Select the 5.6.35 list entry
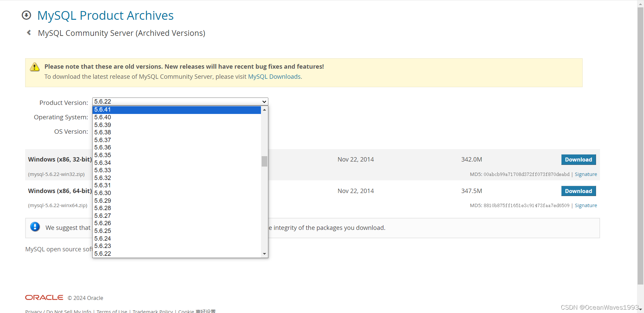This screenshot has width=644, height=313. pyautogui.click(x=177, y=155)
